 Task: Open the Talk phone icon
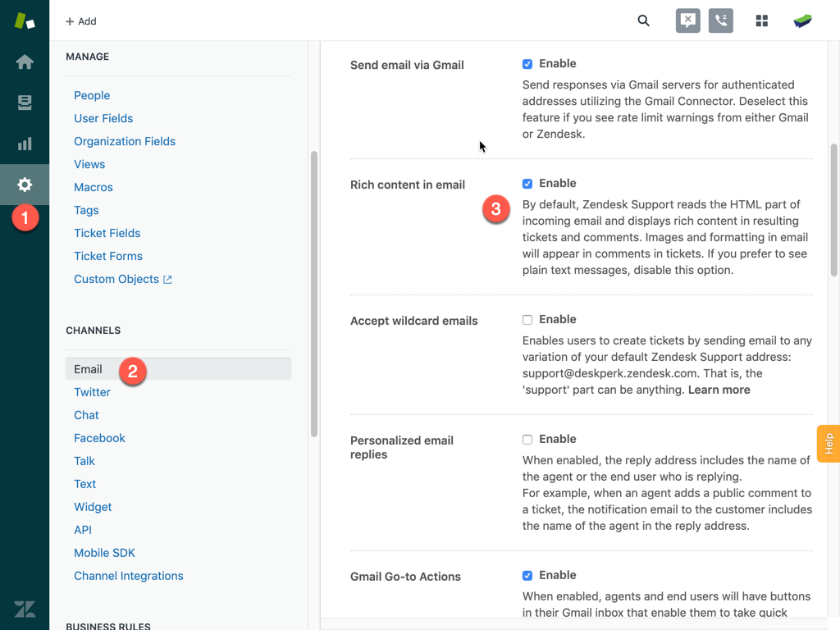coord(721,21)
